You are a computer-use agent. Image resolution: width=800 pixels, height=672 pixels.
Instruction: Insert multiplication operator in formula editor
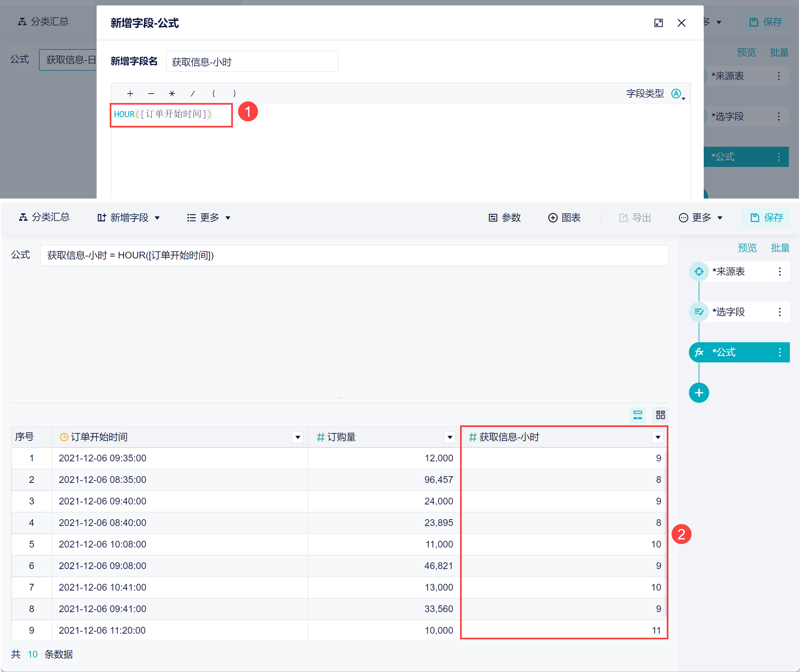172,94
